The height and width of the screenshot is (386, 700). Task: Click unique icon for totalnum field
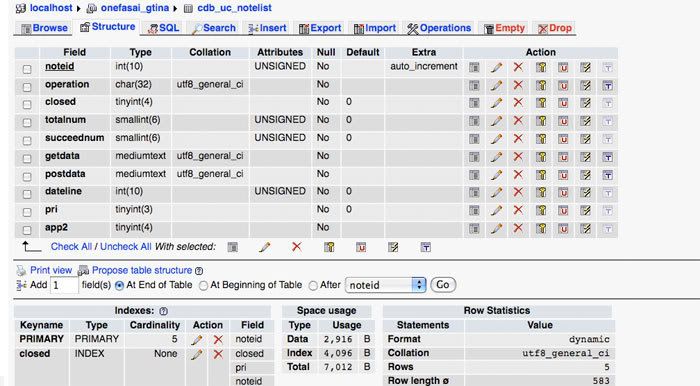pyautogui.click(x=563, y=121)
